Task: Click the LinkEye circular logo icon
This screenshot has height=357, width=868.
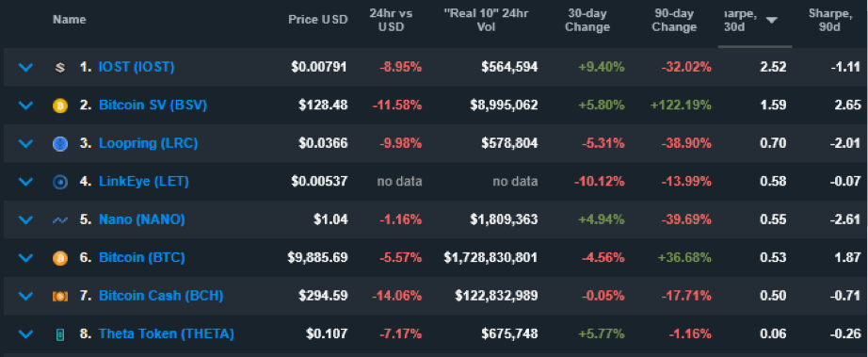Action: pos(60,182)
